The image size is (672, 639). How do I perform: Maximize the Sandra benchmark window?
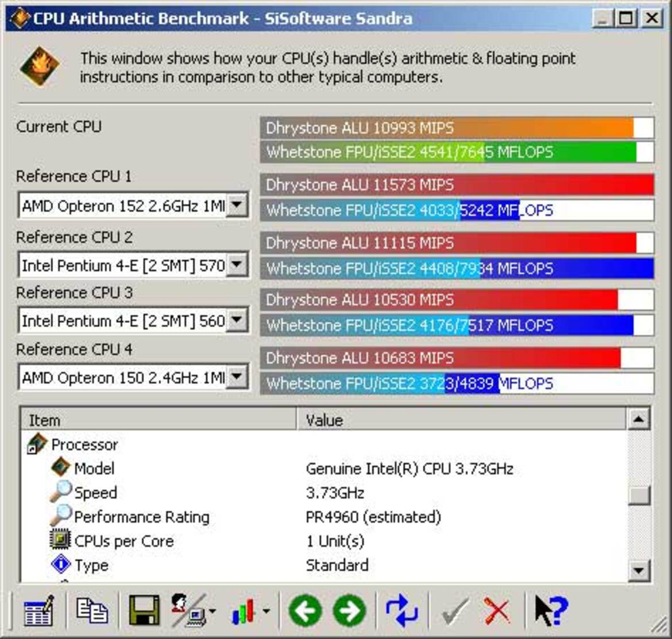tap(625, 18)
